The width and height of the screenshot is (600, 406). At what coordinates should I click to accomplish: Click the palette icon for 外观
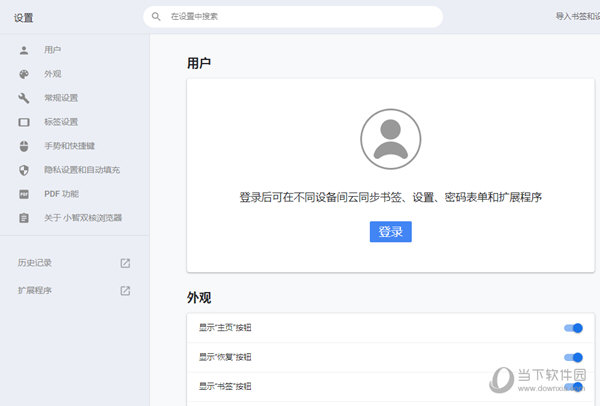pyautogui.click(x=24, y=73)
